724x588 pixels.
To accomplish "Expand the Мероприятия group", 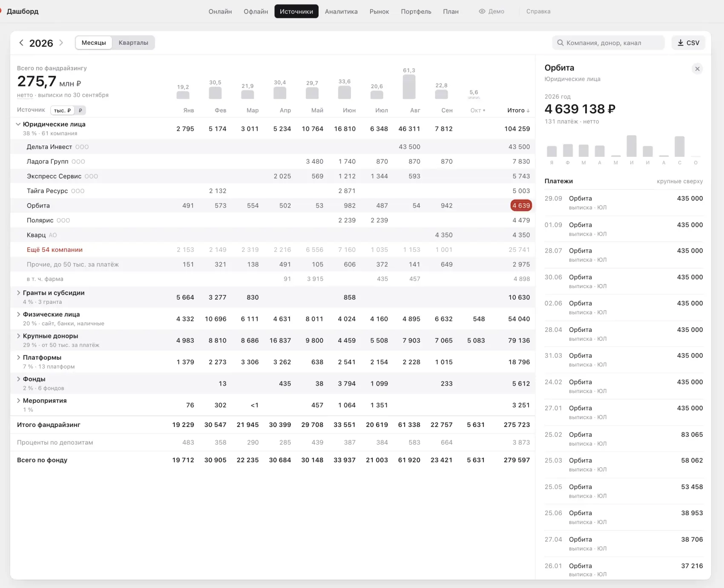I will click(x=18, y=401).
